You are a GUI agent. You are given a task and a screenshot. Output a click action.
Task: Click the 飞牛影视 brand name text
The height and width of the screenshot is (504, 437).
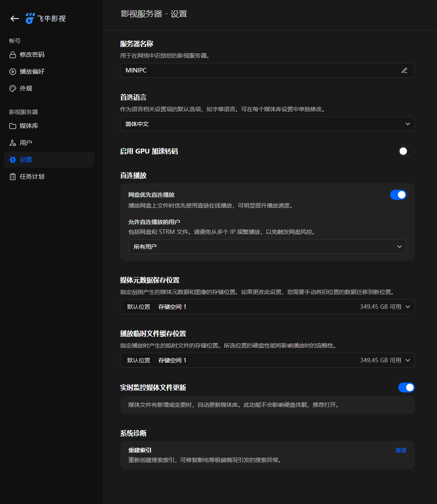click(51, 19)
